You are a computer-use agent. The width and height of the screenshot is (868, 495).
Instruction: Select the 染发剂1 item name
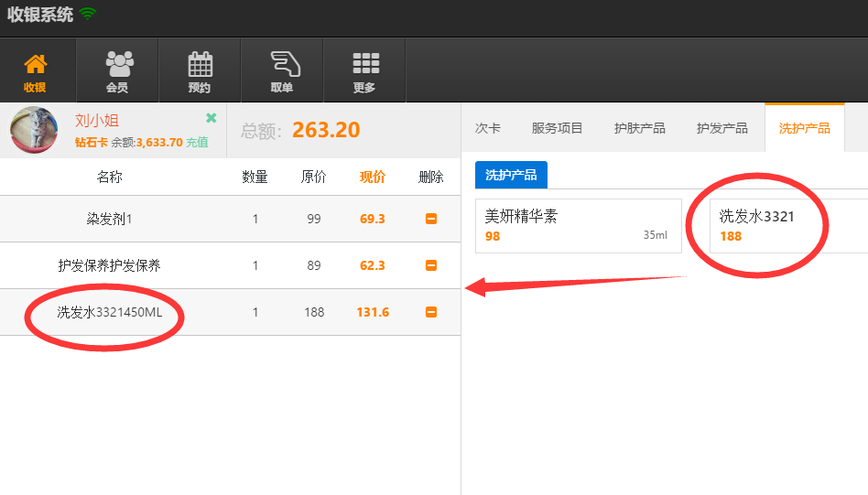(x=109, y=219)
